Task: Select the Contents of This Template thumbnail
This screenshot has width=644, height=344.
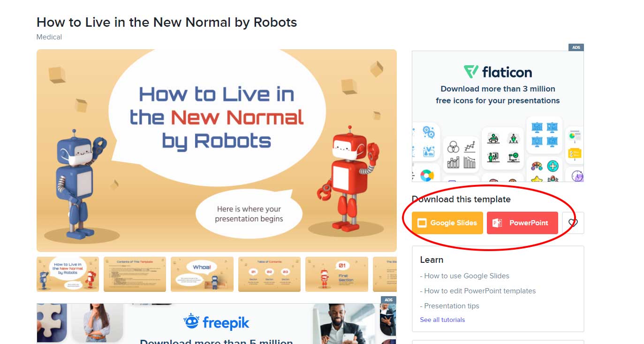Action: pyautogui.click(x=135, y=274)
